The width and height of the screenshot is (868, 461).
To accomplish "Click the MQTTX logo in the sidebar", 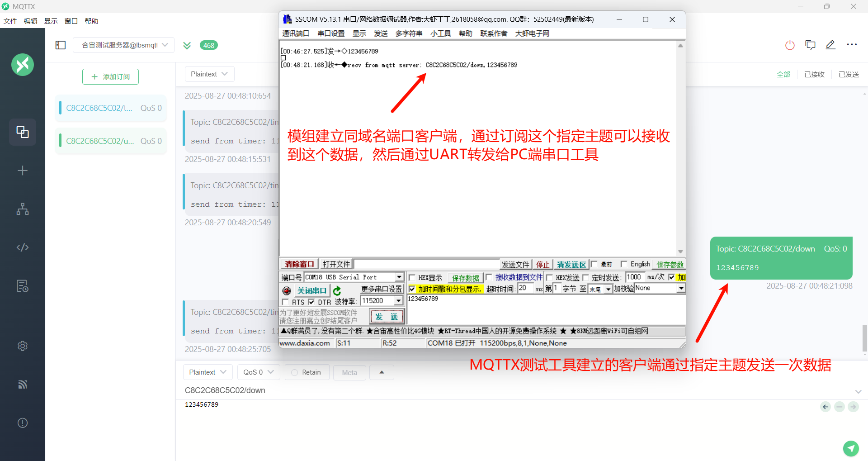I will 23,65.
